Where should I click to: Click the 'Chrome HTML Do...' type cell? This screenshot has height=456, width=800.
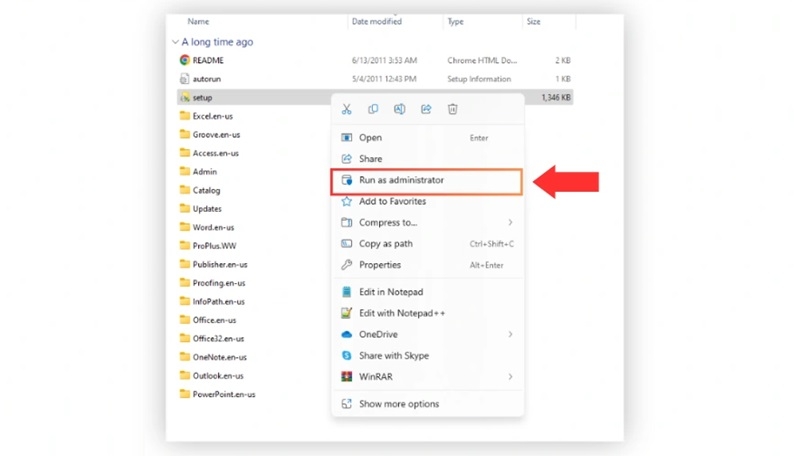click(482, 60)
